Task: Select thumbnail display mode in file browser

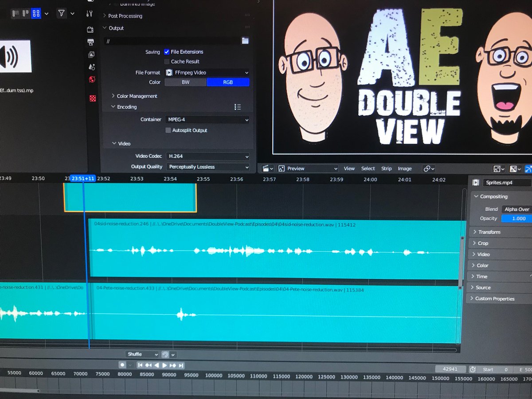Action: click(x=36, y=13)
